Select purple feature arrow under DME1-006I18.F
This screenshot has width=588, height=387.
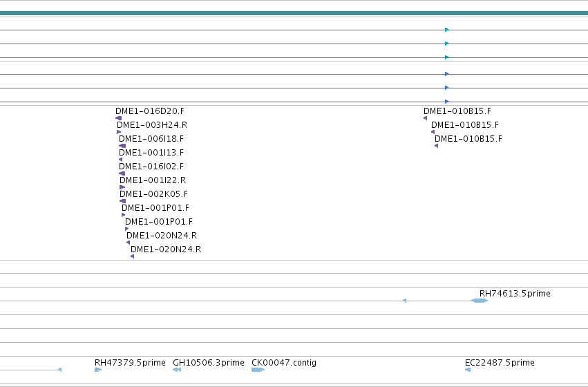click(122, 146)
